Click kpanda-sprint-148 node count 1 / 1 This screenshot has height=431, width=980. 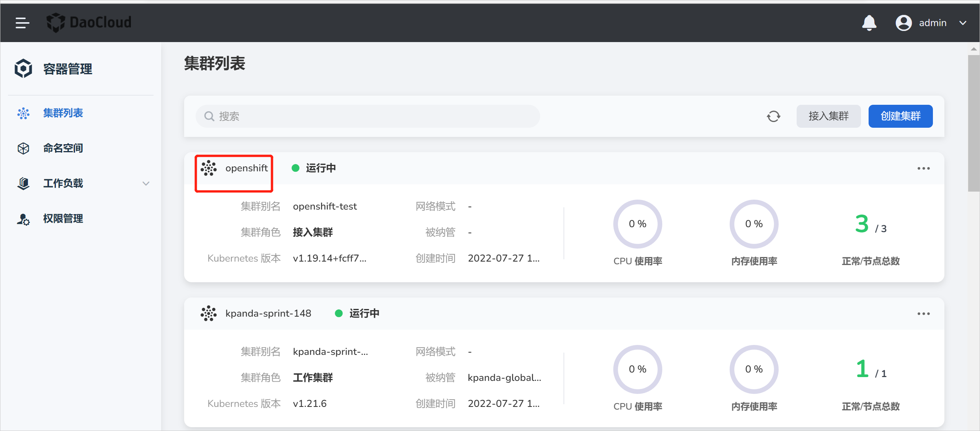point(871,369)
